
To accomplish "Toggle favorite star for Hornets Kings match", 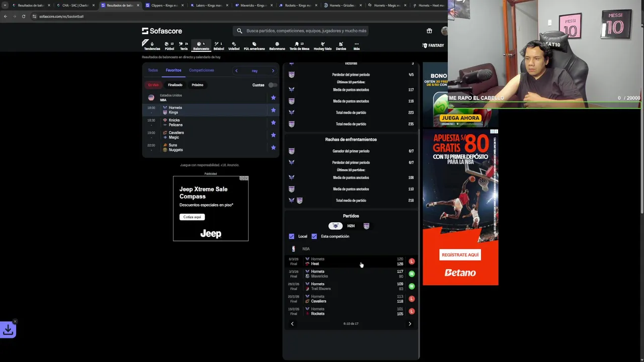I will click(x=273, y=110).
